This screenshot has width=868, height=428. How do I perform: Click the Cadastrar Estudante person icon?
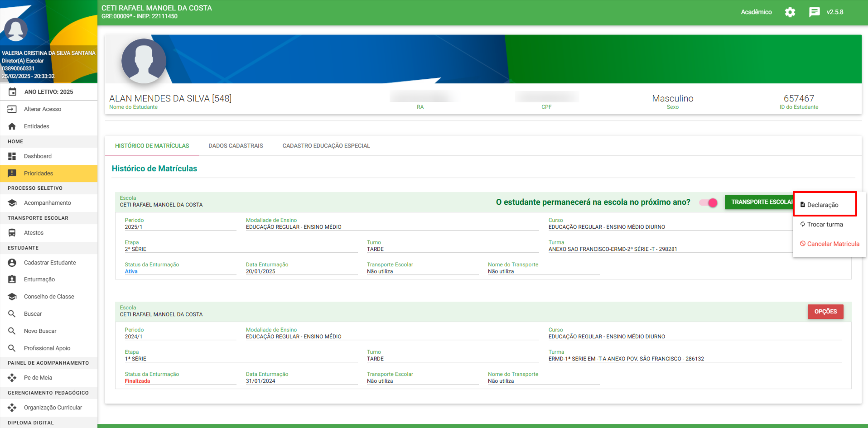12,263
